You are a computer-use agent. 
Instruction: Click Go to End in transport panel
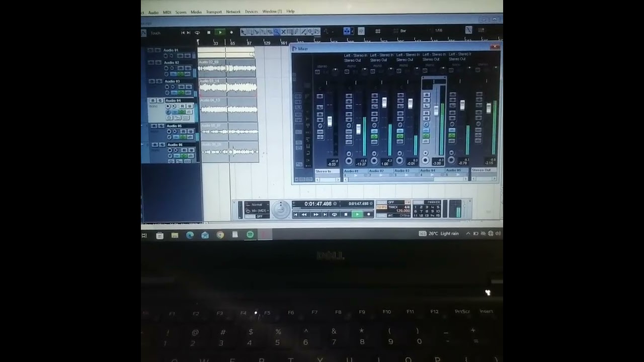click(325, 214)
